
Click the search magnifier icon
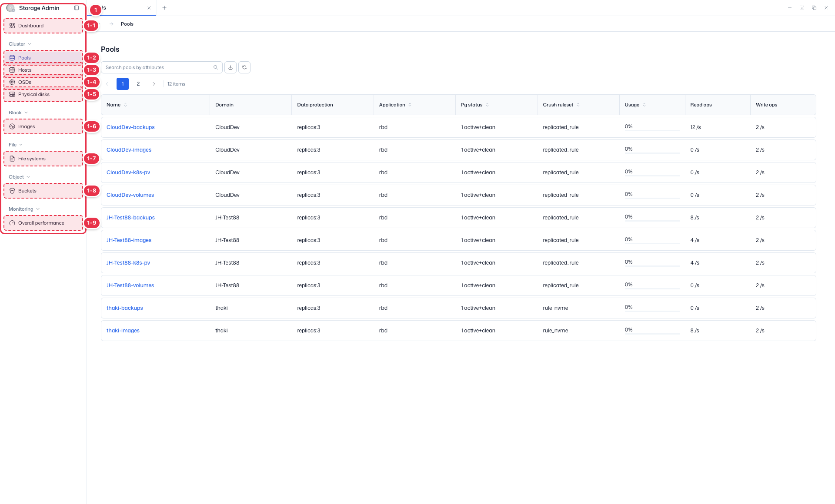coord(216,67)
